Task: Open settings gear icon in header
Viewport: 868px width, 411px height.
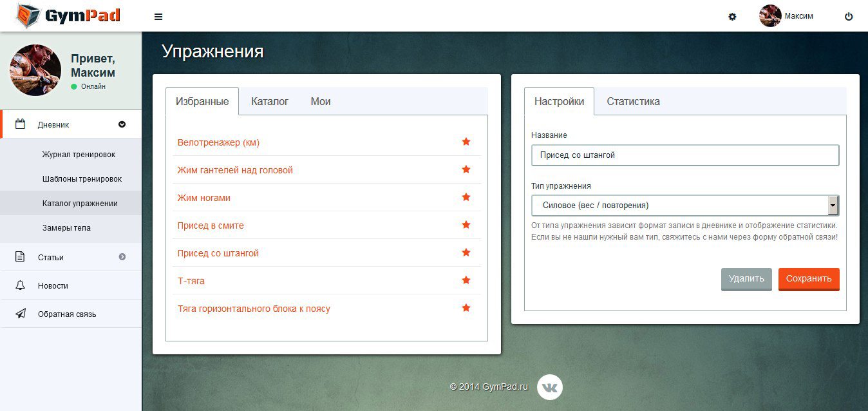Action: [x=732, y=17]
